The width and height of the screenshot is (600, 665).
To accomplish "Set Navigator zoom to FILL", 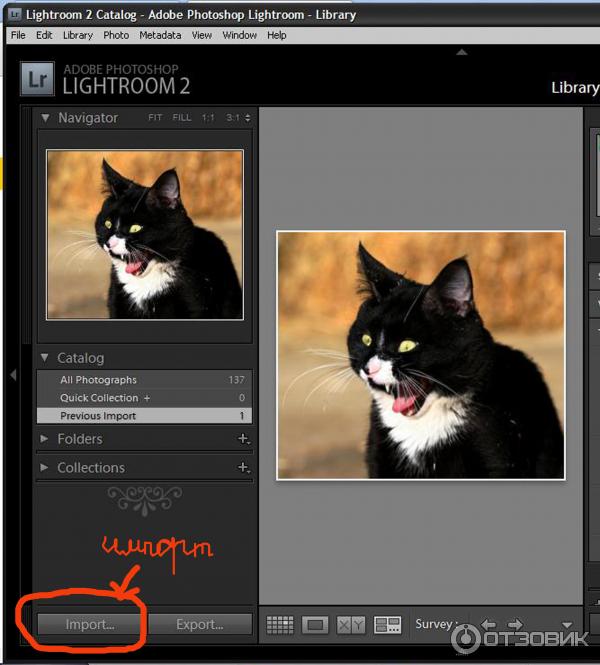I will pyautogui.click(x=181, y=118).
